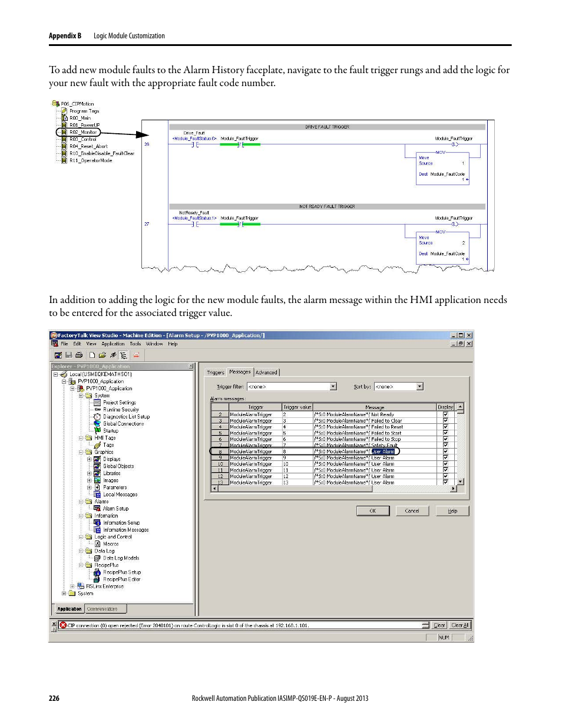Toggle Display checkbox for Not Ready row
This screenshot has height=728, width=562.
445,414
